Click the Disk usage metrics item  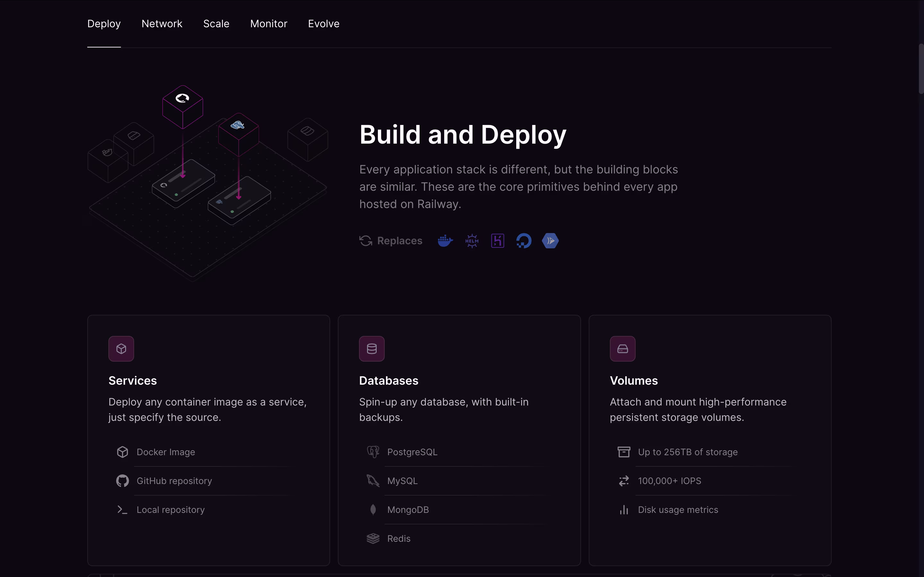pyautogui.click(x=678, y=510)
